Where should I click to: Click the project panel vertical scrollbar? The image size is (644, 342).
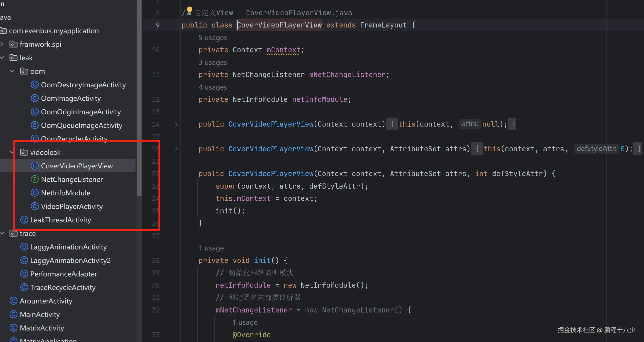click(x=139, y=100)
